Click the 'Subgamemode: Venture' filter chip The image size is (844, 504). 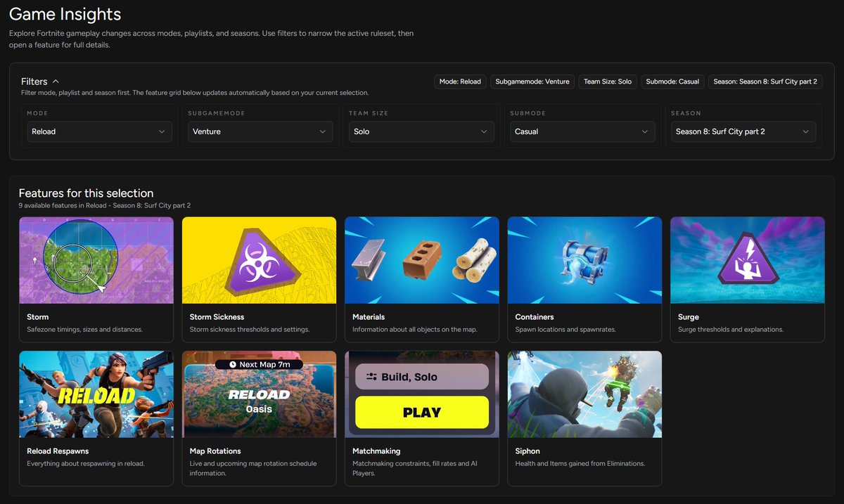(x=532, y=82)
